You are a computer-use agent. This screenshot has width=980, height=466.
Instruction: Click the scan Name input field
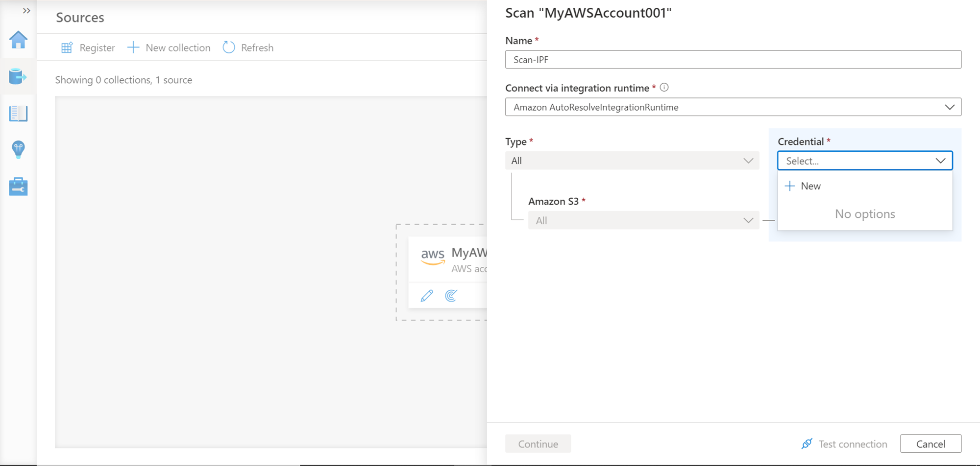pyautogui.click(x=733, y=60)
